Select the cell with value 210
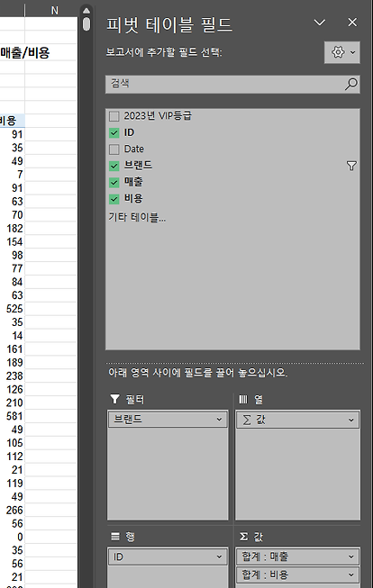This screenshot has height=588, width=373. tap(13, 403)
